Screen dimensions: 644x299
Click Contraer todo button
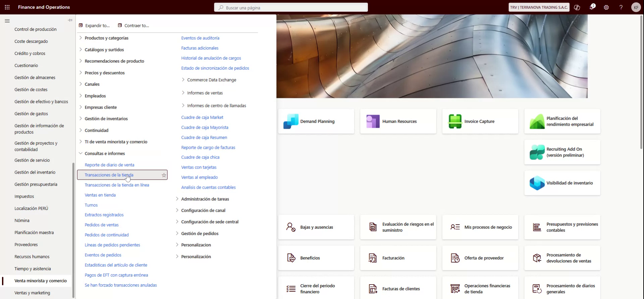pyautogui.click(x=133, y=25)
